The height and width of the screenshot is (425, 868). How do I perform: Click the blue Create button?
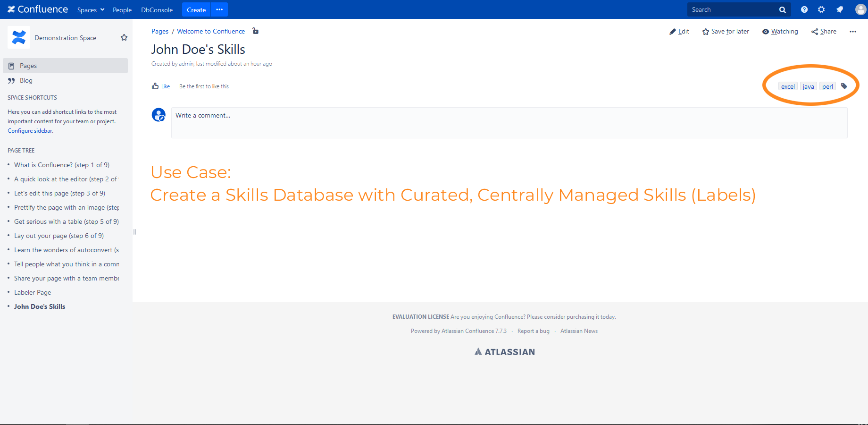(x=196, y=10)
